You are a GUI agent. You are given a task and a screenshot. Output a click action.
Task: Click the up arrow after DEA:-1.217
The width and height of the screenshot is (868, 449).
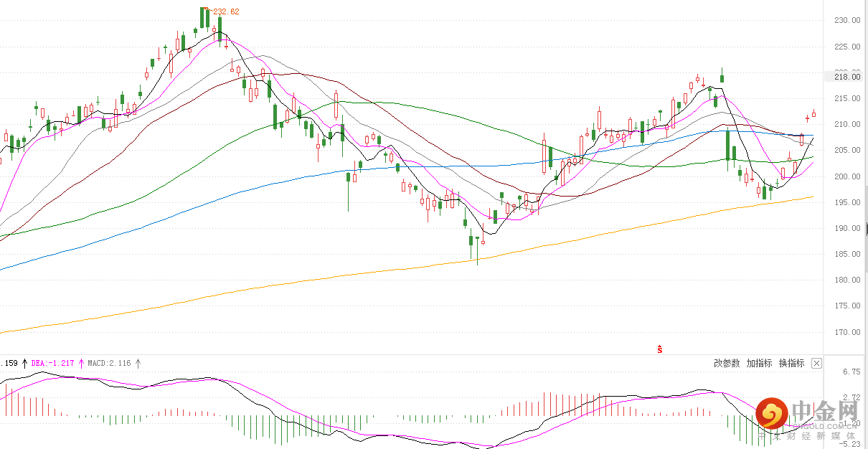click(81, 364)
